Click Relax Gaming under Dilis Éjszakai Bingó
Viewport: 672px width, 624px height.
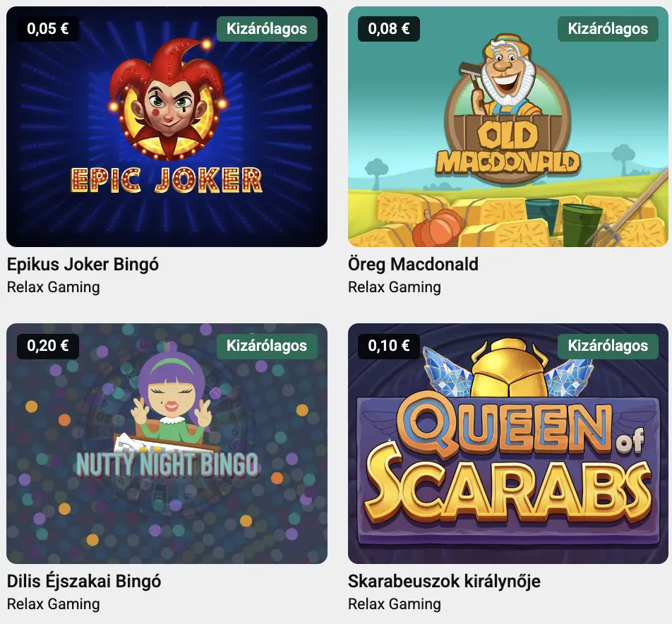coord(53,604)
